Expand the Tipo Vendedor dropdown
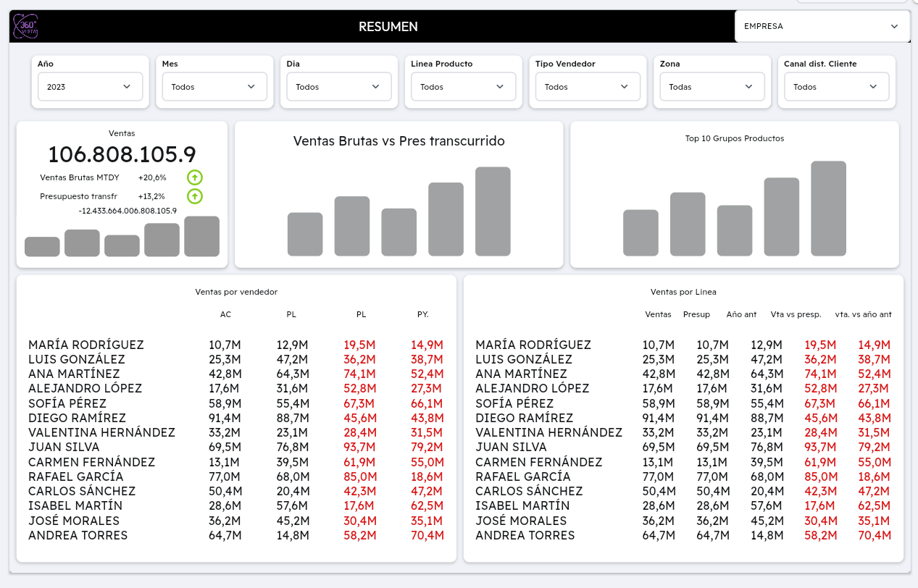Image resolution: width=918 pixels, height=588 pixels. click(588, 87)
